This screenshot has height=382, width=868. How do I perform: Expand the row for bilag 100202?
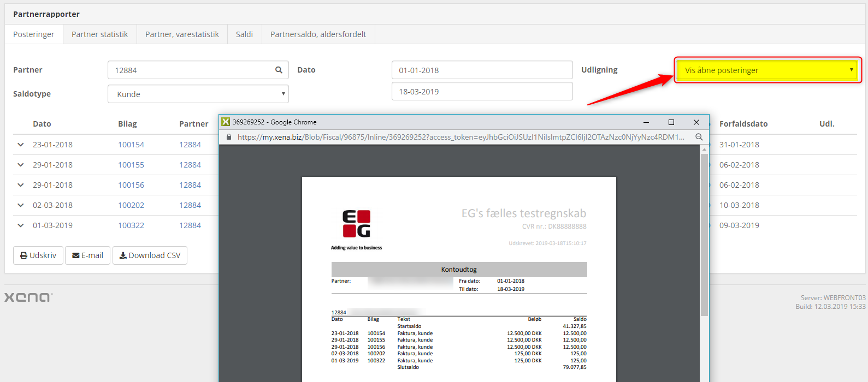point(21,205)
